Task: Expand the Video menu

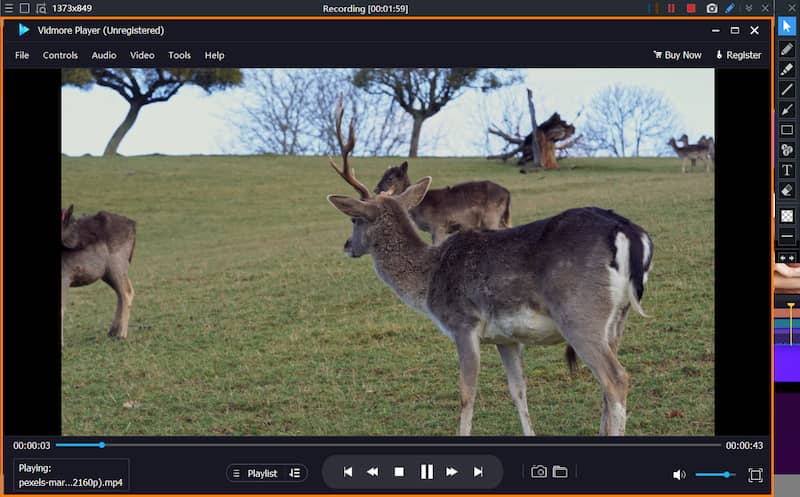Action: [142, 55]
